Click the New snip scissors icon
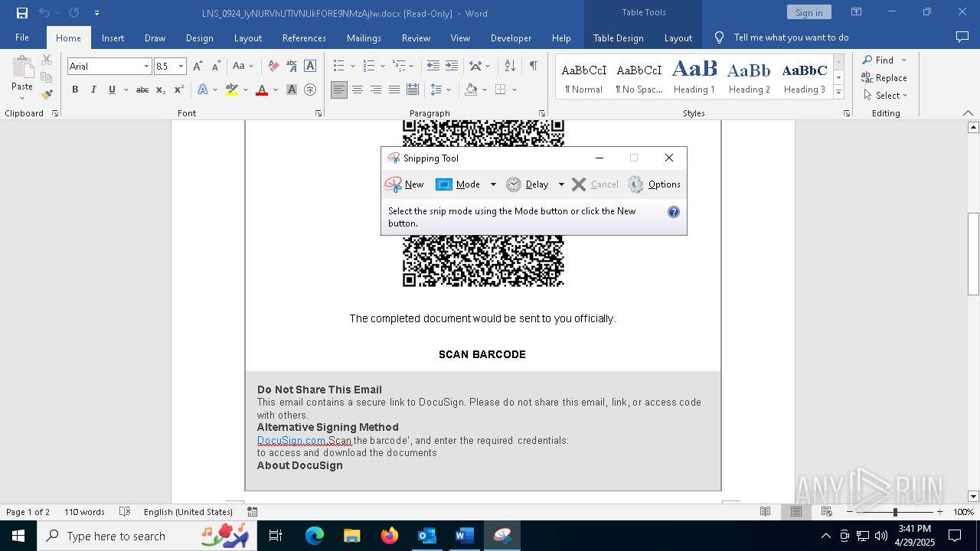 (394, 184)
